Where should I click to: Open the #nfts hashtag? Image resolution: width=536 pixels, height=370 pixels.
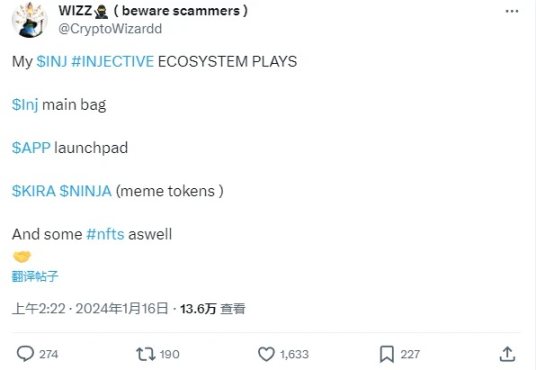105,234
